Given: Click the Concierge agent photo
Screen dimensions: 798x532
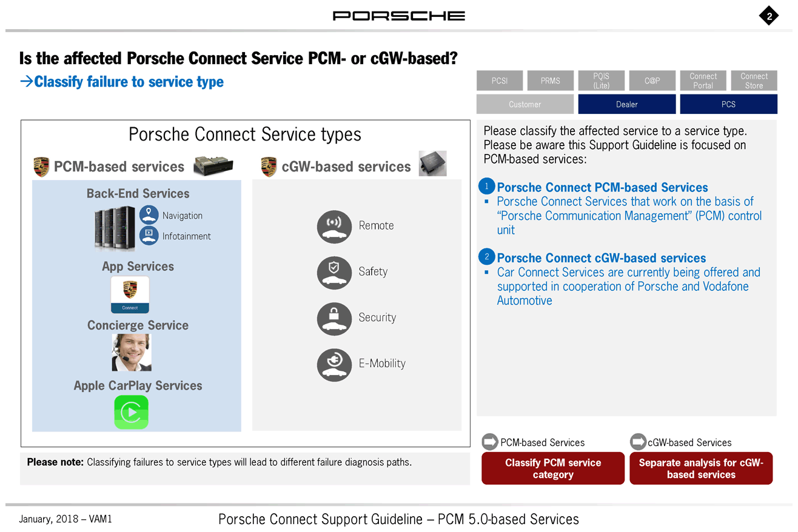Looking at the screenshot, I should tap(132, 353).
